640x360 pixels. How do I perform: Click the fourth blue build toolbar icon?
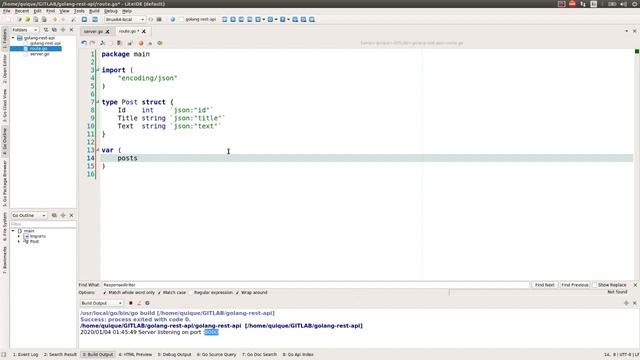point(250,20)
